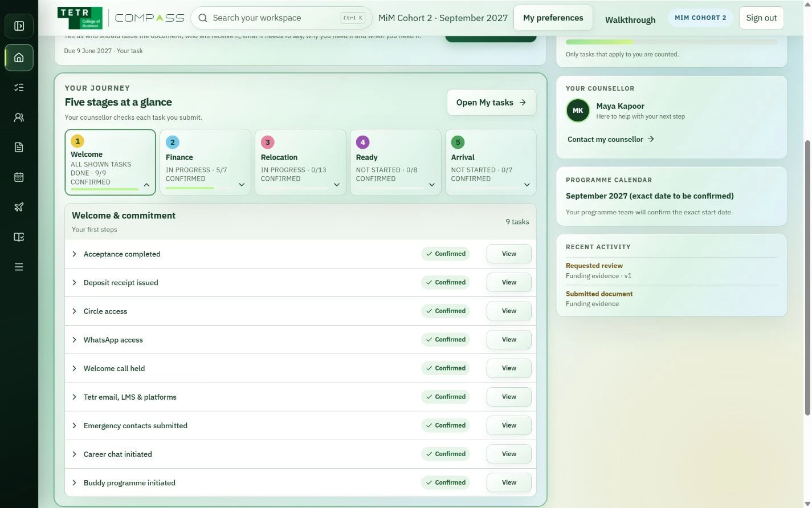
Task: Open the people sidebar icon
Action: pos(19,117)
